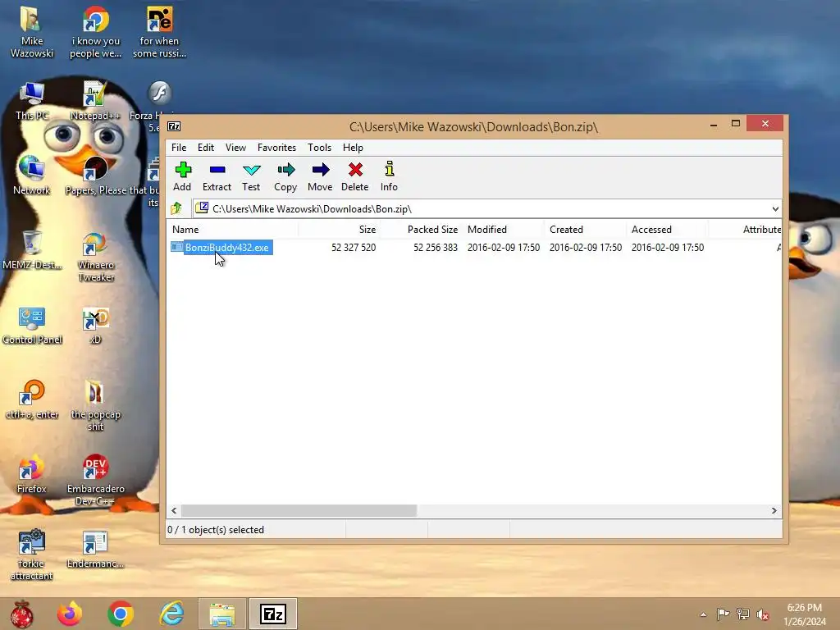Select the Endermanc... desktop shortcut
The height and width of the screenshot is (630, 840).
click(95, 549)
